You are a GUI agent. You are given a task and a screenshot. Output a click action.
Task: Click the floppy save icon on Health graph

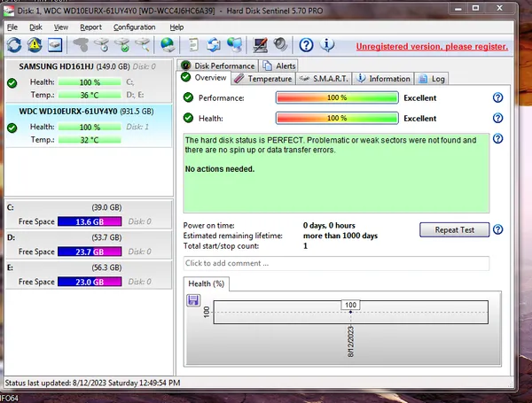(193, 300)
